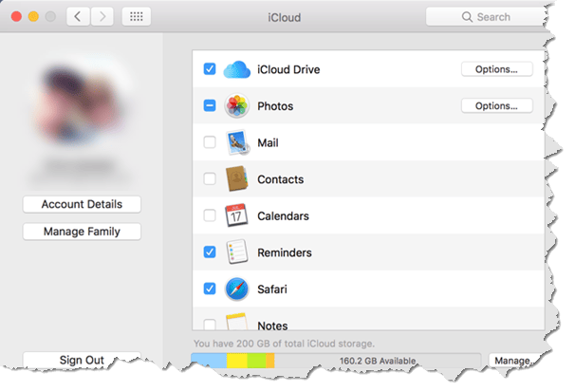Click the iCloud window title

click(285, 17)
